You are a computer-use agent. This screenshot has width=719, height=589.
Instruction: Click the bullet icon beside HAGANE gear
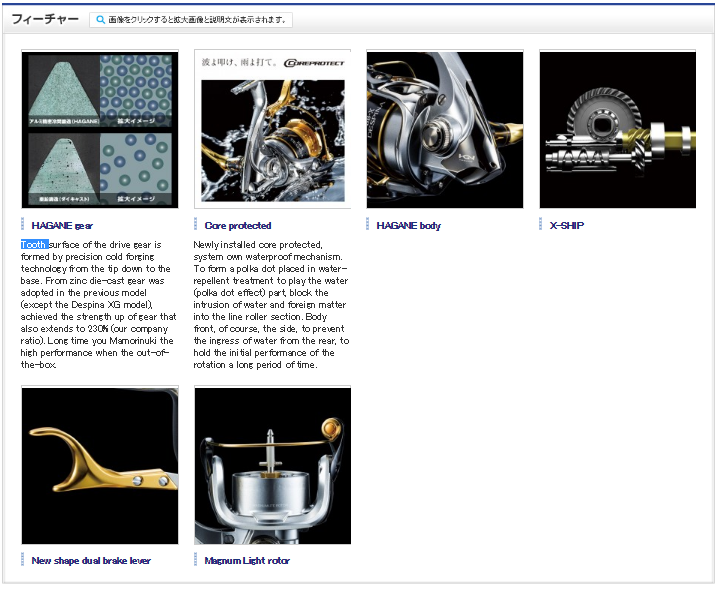22,225
